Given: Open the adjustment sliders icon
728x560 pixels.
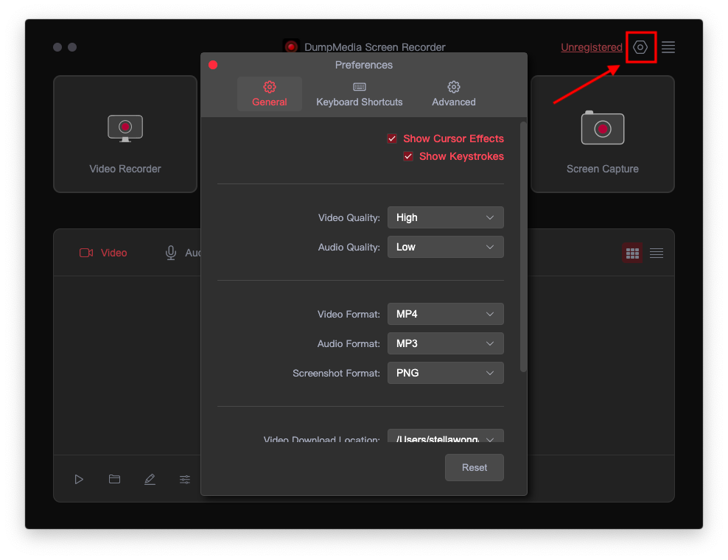Looking at the screenshot, I should pos(185,479).
